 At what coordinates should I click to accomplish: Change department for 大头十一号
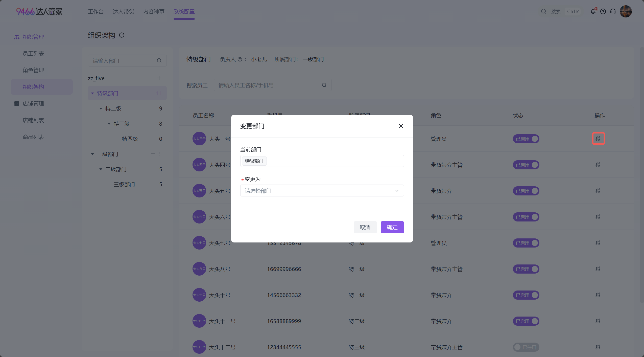(x=598, y=321)
